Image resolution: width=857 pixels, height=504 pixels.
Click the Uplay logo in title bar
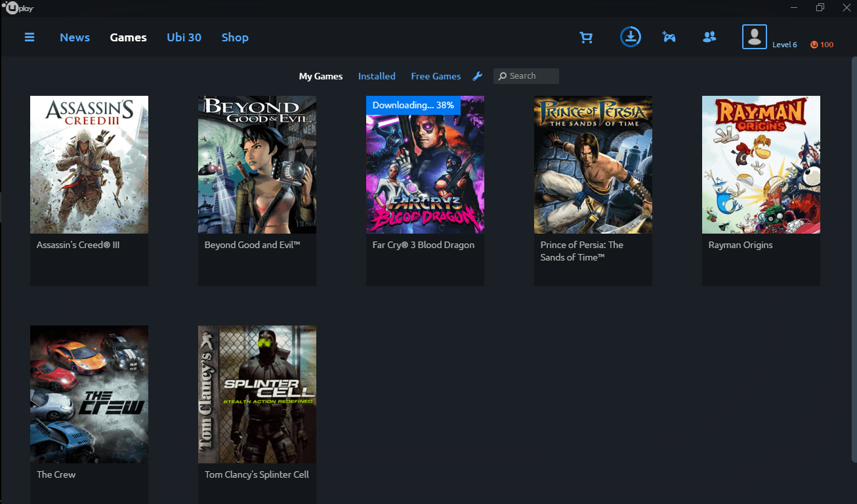tap(18, 8)
